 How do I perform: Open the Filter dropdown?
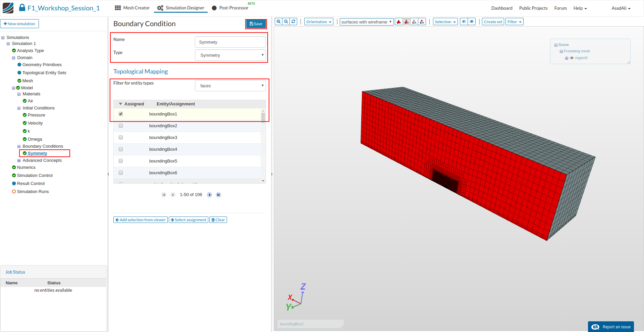click(x=515, y=22)
